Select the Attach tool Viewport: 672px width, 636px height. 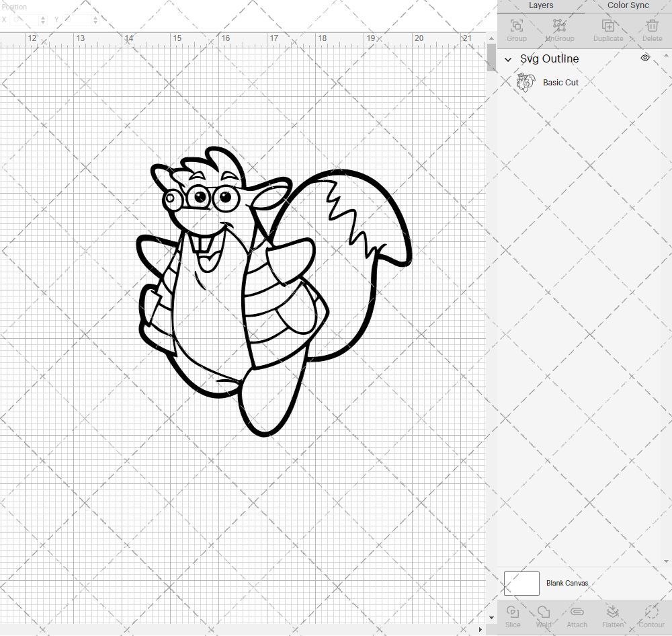click(577, 612)
